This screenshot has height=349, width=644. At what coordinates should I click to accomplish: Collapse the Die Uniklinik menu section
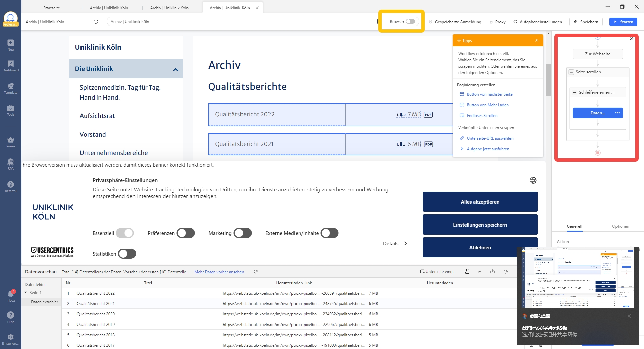(x=175, y=69)
